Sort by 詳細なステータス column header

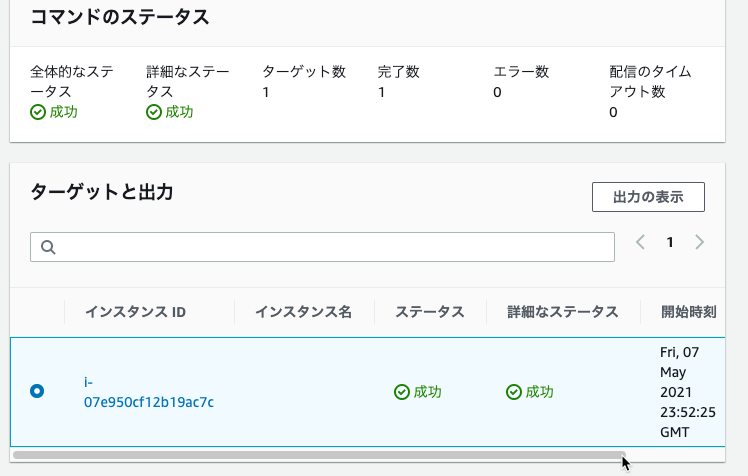[x=563, y=312]
